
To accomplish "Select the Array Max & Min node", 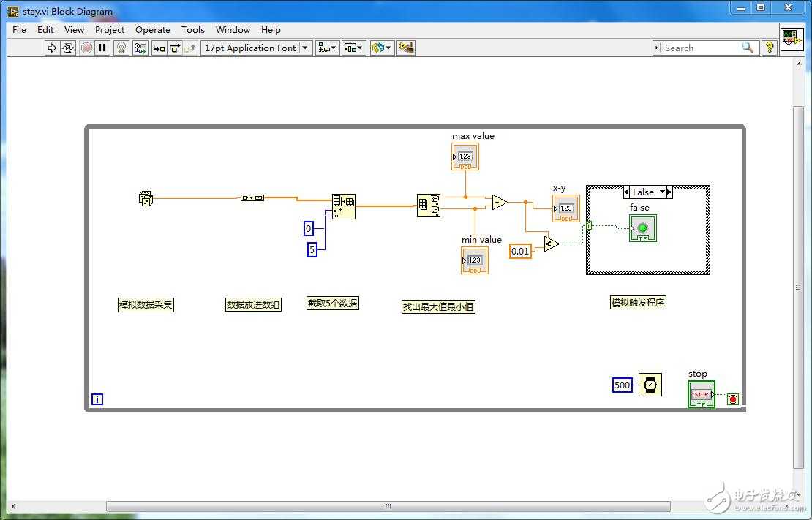I will coord(429,206).
